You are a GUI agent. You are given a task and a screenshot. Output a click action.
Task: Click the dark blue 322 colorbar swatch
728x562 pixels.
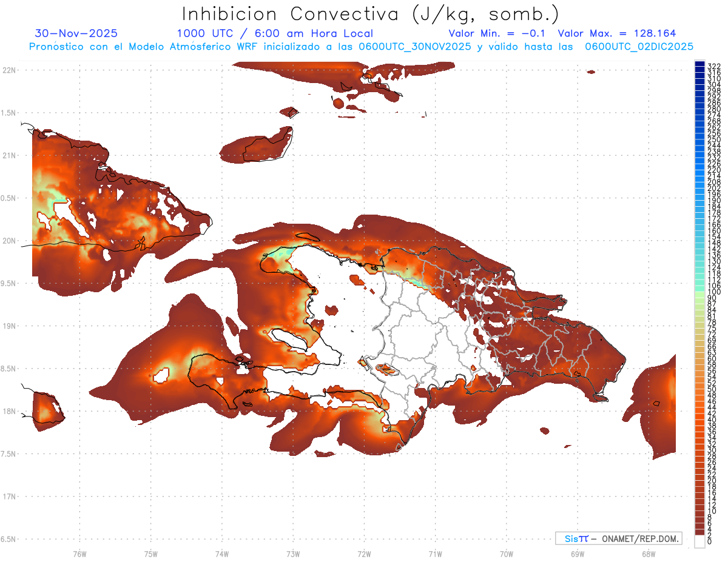tap(699, 64)
